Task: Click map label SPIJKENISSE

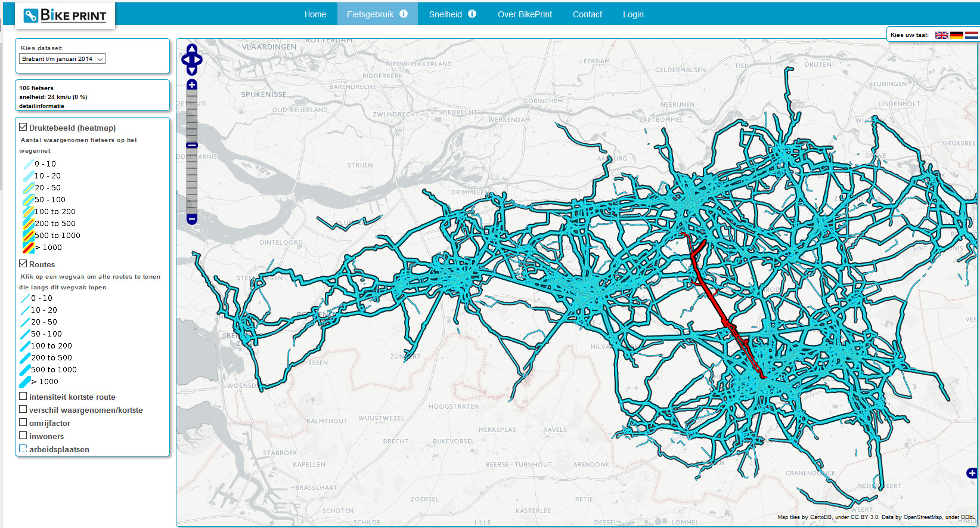Action: click(x=263, y=94)
